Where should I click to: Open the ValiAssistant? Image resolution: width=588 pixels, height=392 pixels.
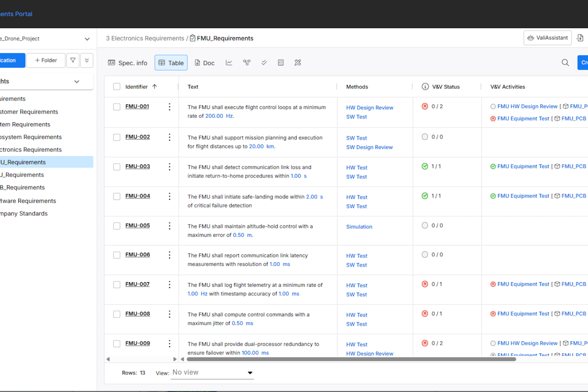pos(547,37)
